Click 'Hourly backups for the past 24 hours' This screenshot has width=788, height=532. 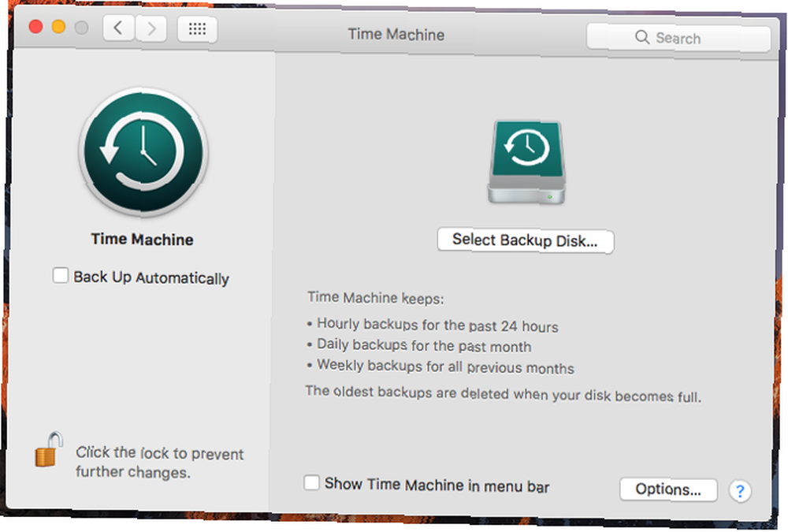[x=437, y=326]
